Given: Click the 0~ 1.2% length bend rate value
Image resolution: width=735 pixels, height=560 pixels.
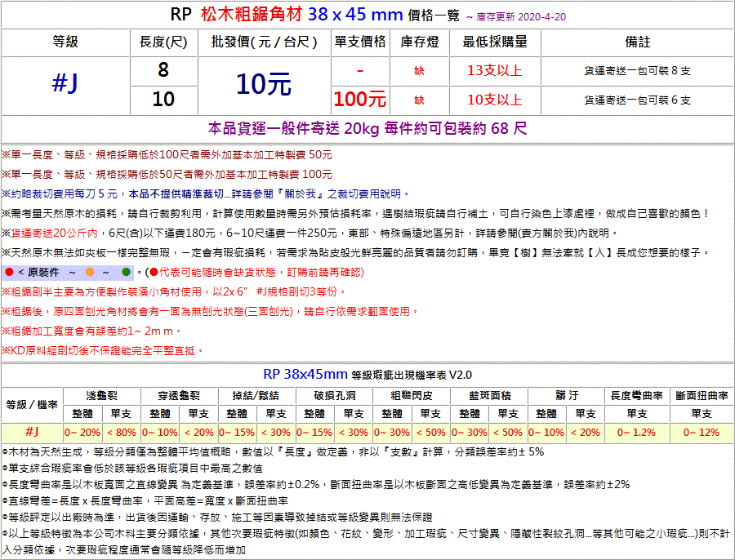Looking at the screenshot, I should tap(637, 433).
